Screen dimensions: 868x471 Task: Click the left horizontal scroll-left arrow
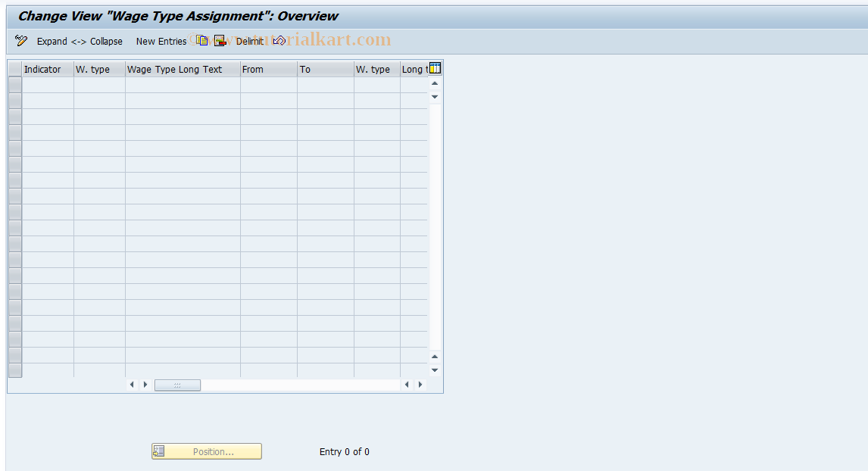132,385
